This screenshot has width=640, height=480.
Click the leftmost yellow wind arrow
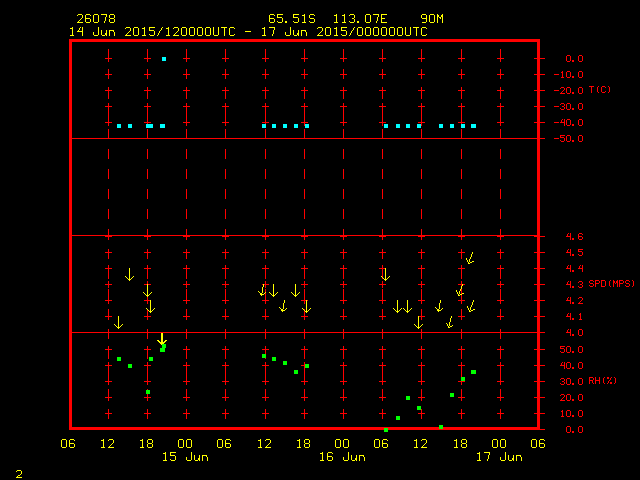118,322
